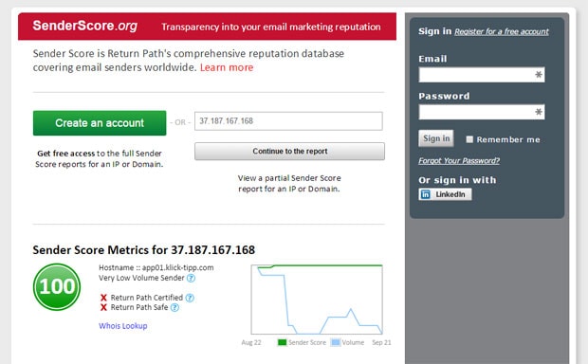
Task: Click tagline Transparency into your email marketing reputation
Action: click(x=270, y=27)
